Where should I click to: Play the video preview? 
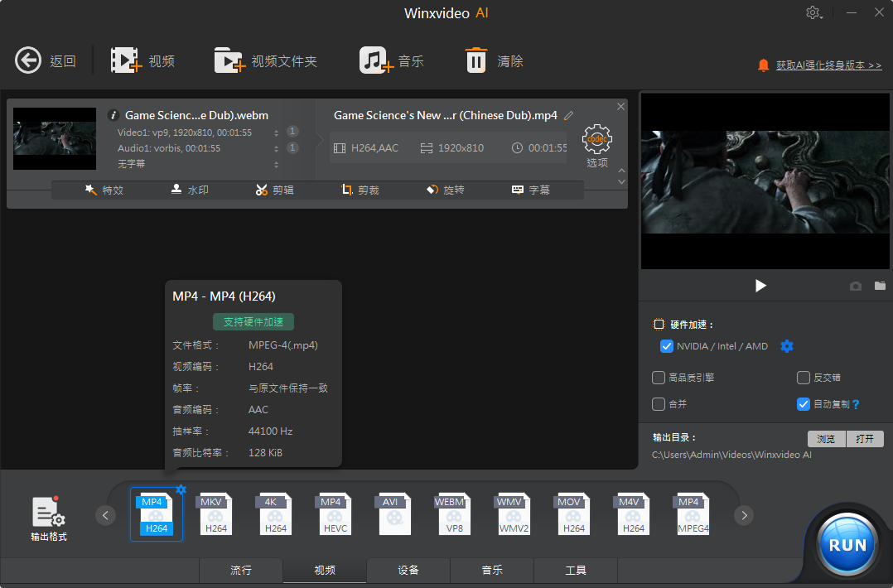tap(760, 286)
